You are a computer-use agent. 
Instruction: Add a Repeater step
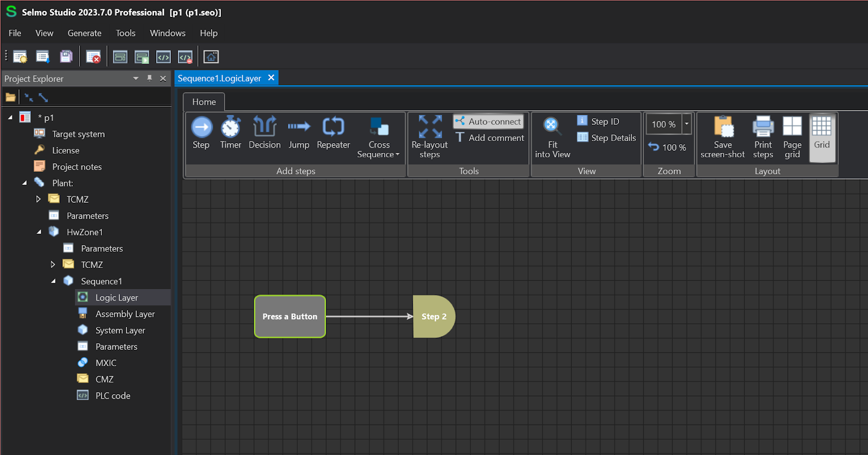point(334,133)
